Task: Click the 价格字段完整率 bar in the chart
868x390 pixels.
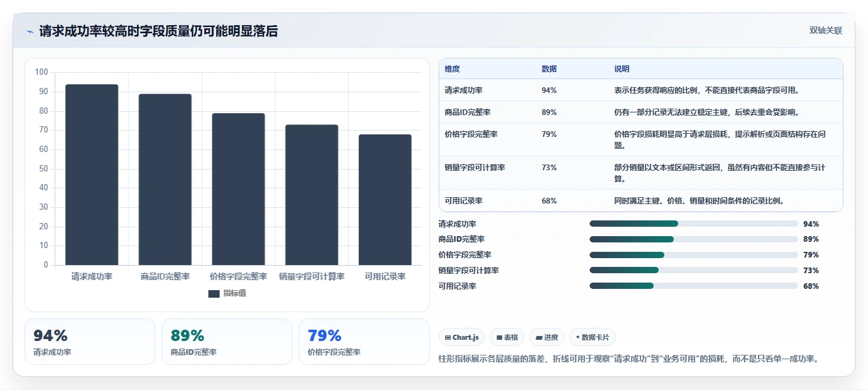Action: (x=238, y=189)
